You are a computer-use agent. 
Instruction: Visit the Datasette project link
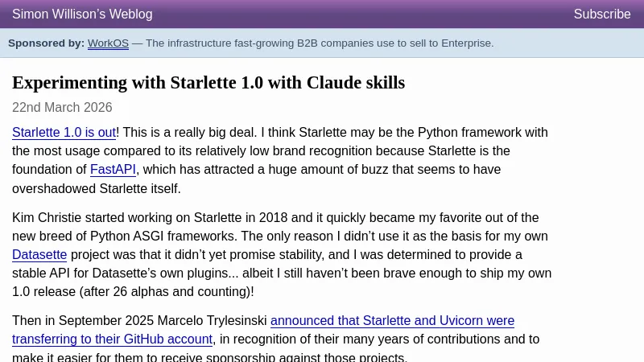(39, 255)
